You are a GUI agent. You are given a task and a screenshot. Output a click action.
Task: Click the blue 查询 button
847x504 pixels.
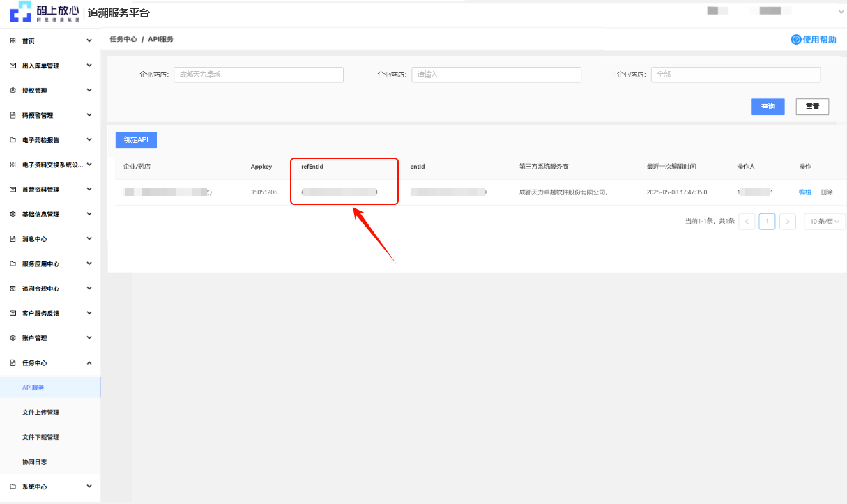(768, 107)
